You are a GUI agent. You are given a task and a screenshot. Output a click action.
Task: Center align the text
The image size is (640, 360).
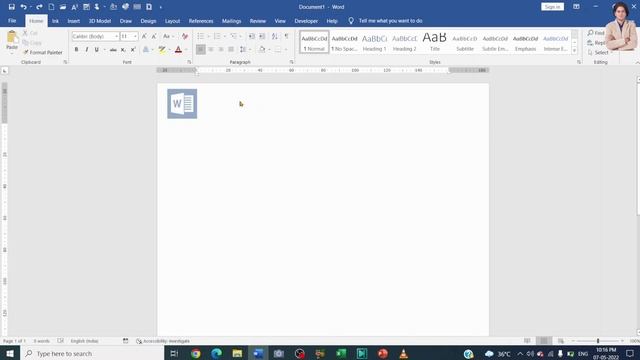pos(211,49)
